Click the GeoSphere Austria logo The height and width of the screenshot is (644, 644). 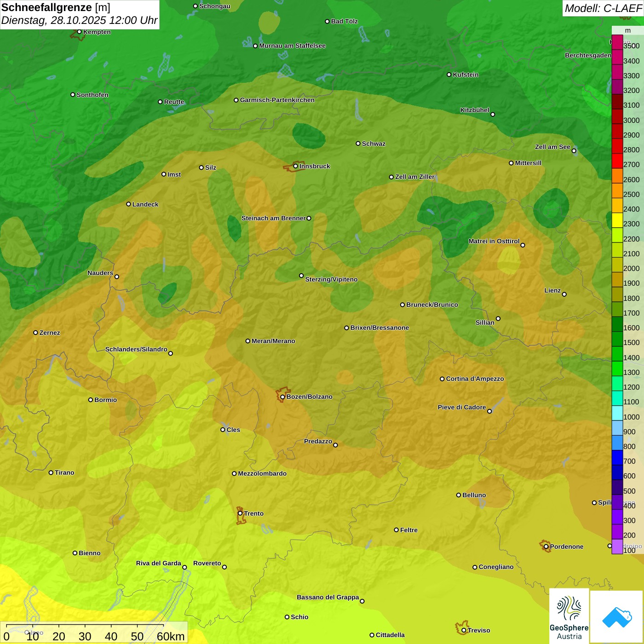[569, 616]
